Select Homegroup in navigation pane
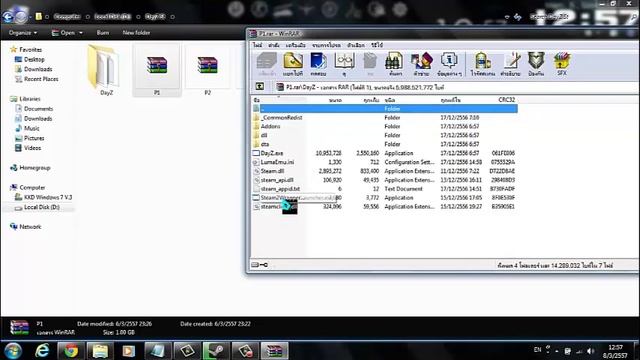Viewport: 640px width, 360px height. pos(35,168)
